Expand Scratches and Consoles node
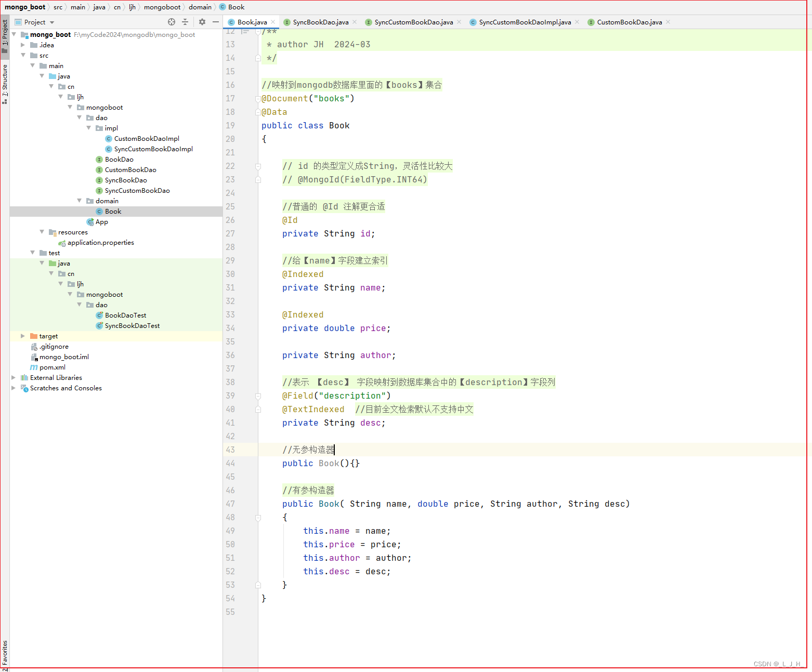The width and height of the screenshot is (812, 672). point(14,388)
